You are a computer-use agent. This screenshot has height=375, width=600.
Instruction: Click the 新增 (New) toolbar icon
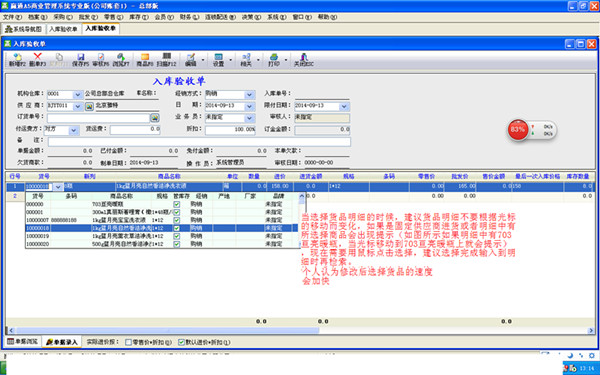point(17,60)
